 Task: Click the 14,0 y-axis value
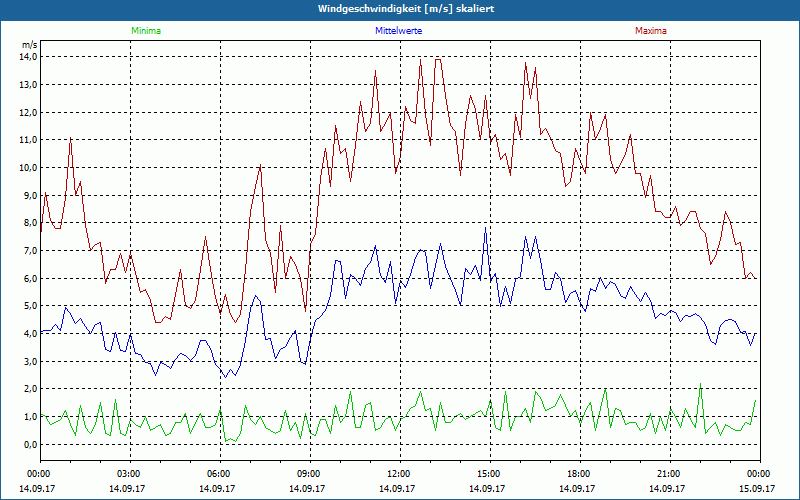click(29, 57)
